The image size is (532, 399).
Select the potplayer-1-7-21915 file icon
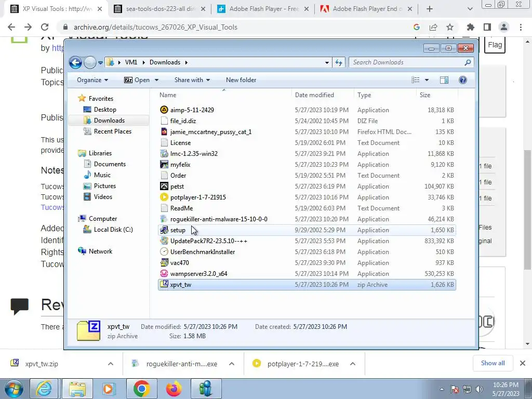164,197
